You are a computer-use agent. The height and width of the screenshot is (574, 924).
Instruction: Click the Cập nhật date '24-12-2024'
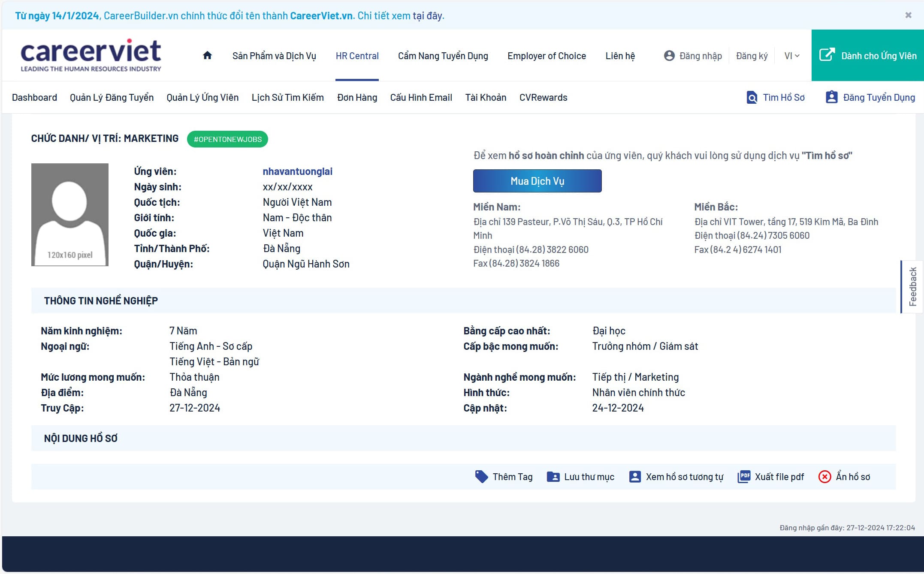pos(618,408)
